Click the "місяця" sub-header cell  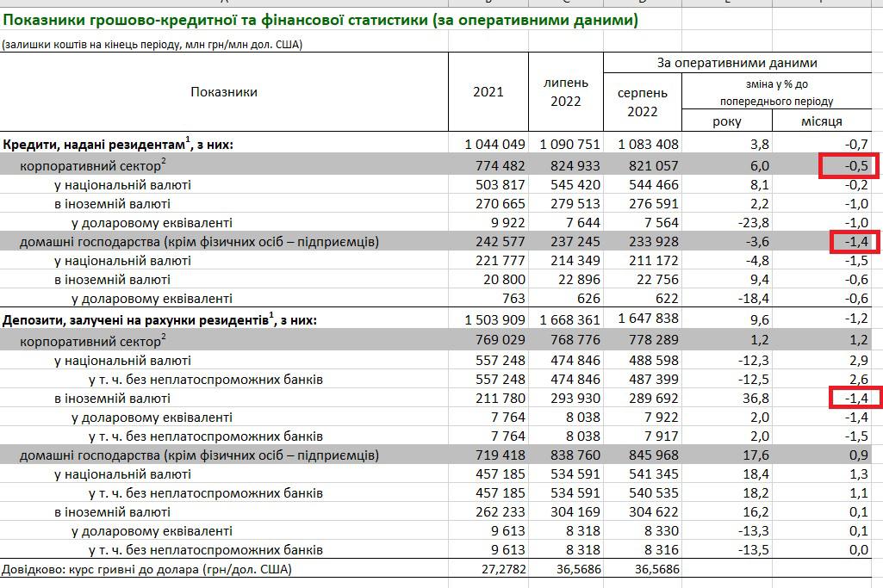click(x=821, y=121)
